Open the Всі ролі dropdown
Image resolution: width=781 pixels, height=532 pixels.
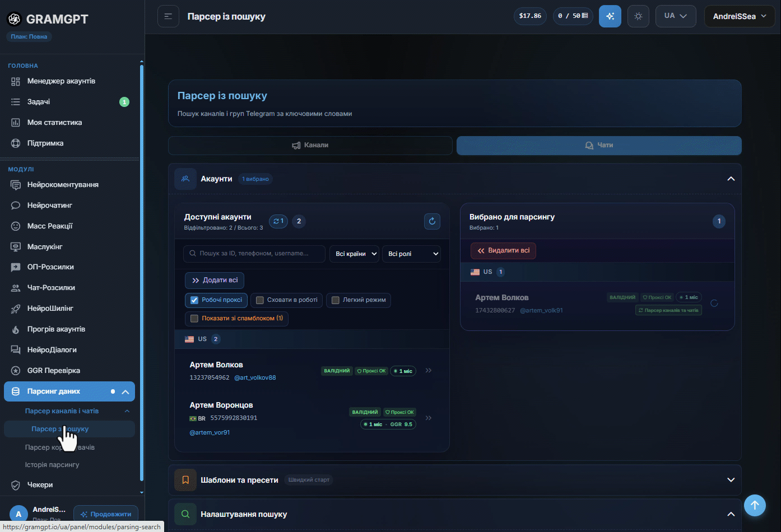click(411, 254)
